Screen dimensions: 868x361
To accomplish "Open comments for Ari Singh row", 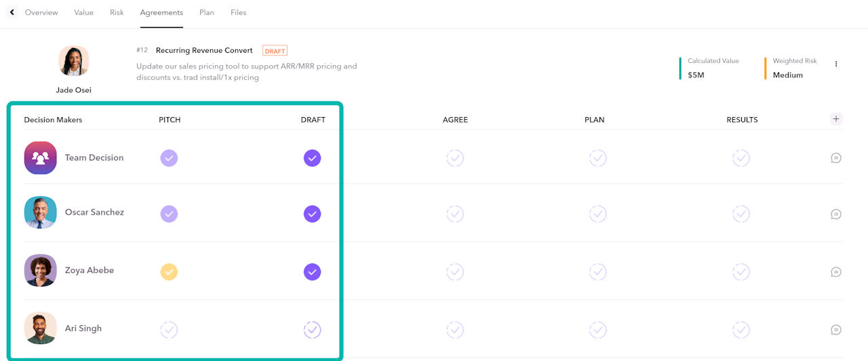I will click(x=836, y=330).
